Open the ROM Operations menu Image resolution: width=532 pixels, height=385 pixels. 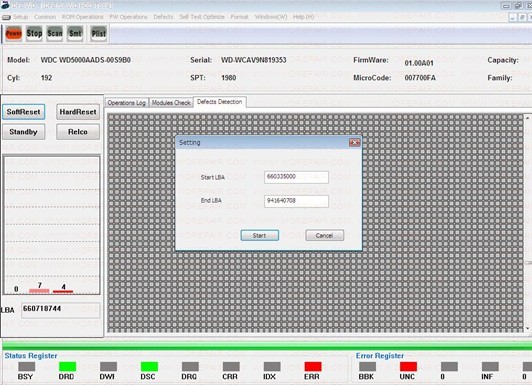82,17
